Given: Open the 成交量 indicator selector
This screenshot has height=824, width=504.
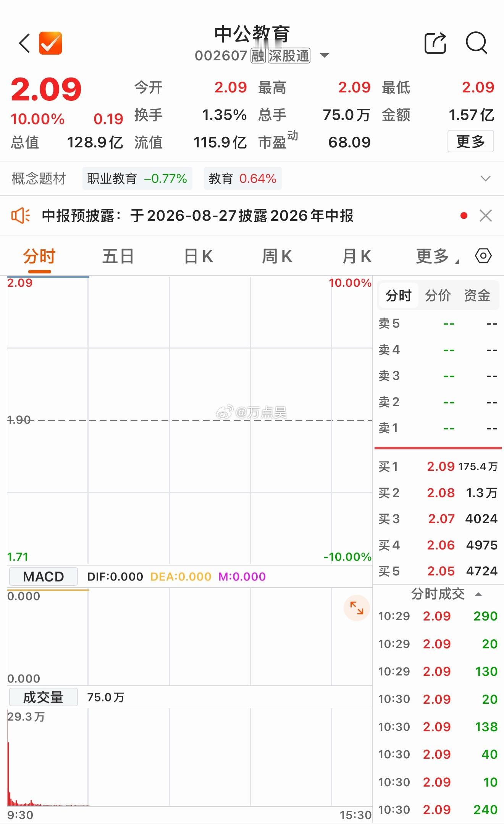Looking at the screenshot, I should tap(43, 697).
